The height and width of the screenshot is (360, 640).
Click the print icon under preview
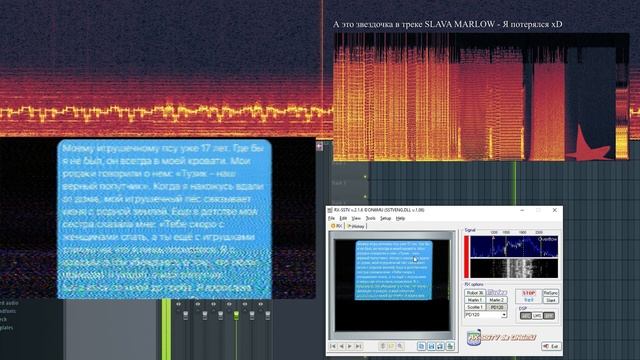coord(450,346)
